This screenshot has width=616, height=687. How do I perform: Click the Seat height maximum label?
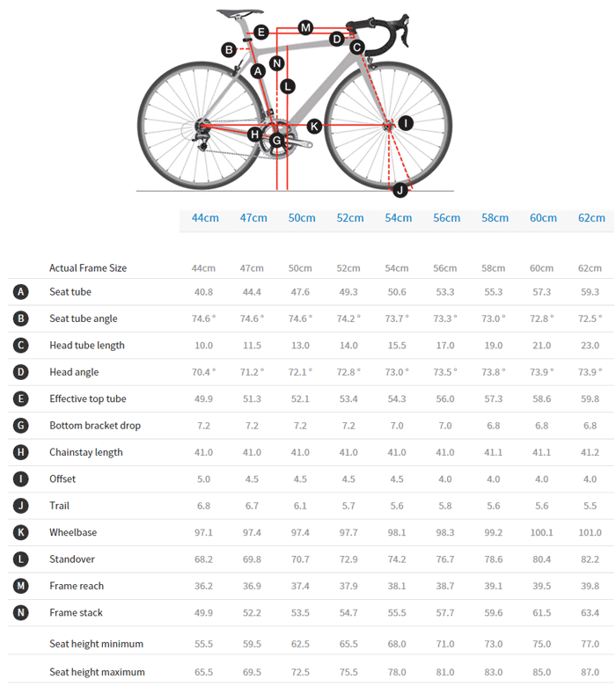click(x=97, y=673)
